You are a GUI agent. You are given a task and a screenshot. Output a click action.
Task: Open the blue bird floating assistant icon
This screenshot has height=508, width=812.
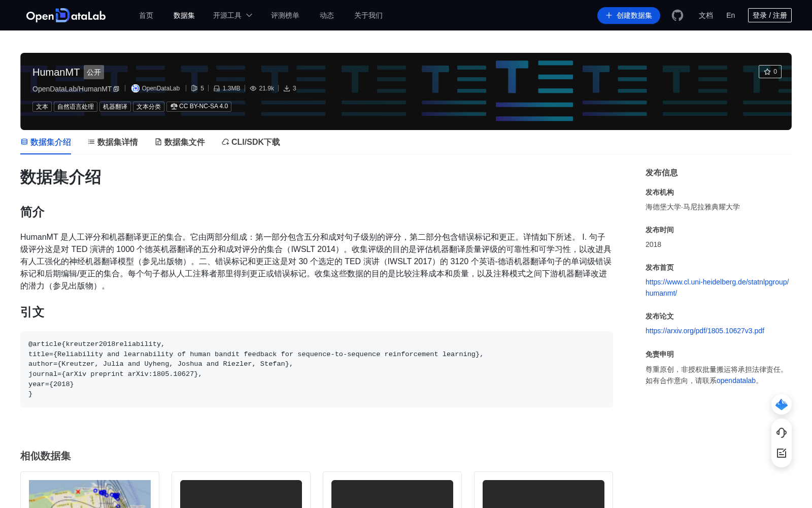tap(782, 404)
